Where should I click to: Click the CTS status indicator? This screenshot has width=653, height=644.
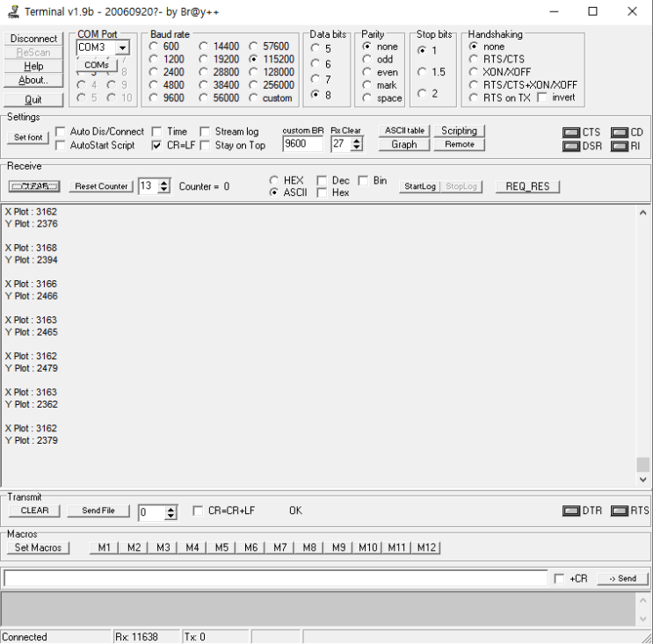click(571, 133)
